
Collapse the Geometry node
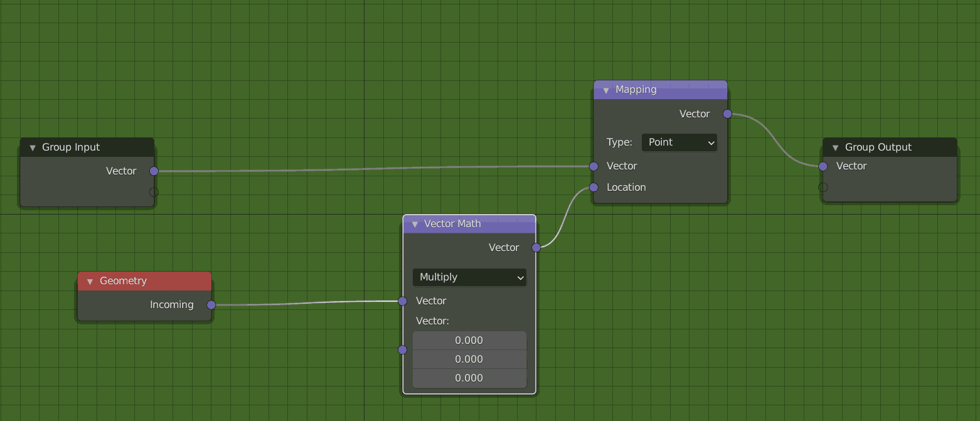[89, 280]
